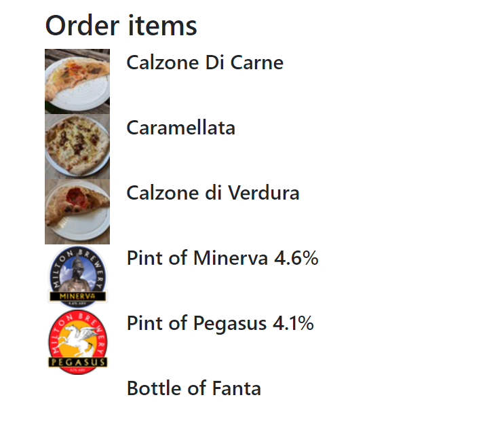The height and width of the screenshot is (425, 504).
Task: Select the Calzone Di Carne item name
Action: [205, 63]
